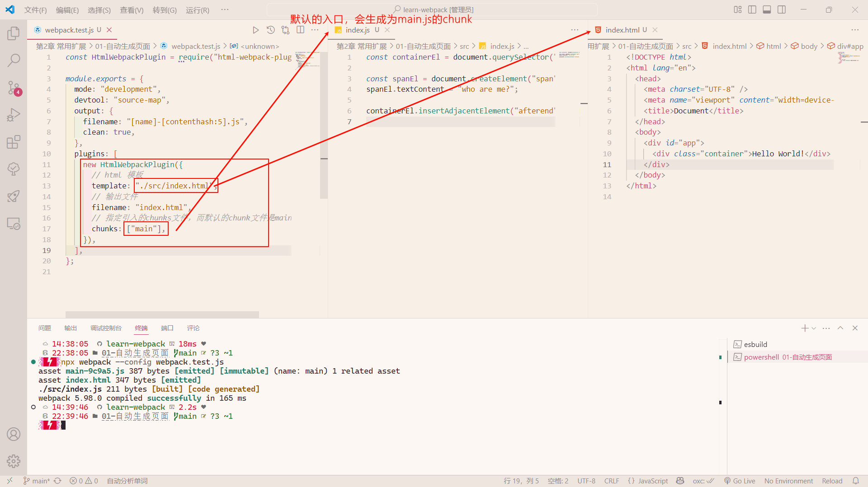The width and height of the screenshot is (868, 487).
Task: Switch to the 调试控制台 panel tab
Action: pos(106,328)
